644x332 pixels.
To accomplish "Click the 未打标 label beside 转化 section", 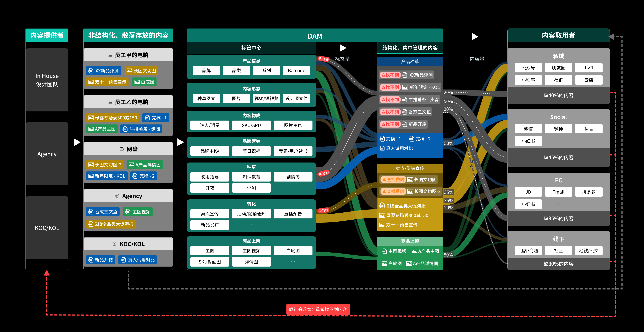I will 324,211.
